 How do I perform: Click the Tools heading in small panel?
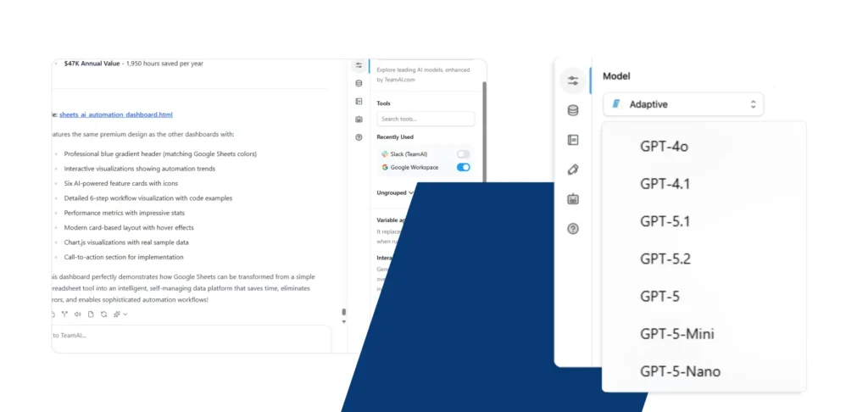coord(384,103)
